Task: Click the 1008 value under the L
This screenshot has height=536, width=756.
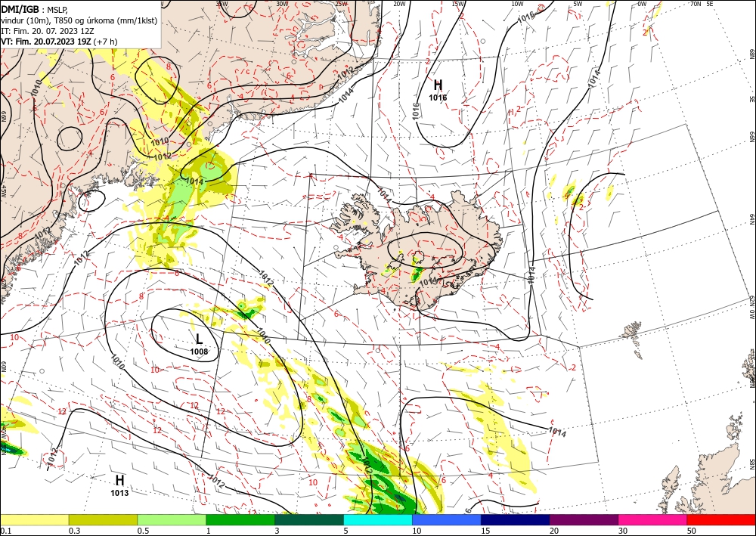Action: coord(199,352)
